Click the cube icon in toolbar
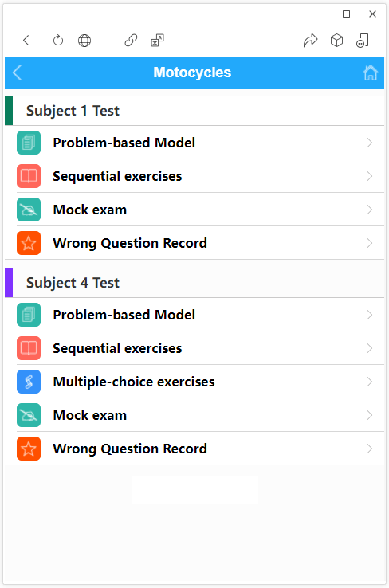The width and height of the screenshot is (389, 588). click(x=337, y=40)
